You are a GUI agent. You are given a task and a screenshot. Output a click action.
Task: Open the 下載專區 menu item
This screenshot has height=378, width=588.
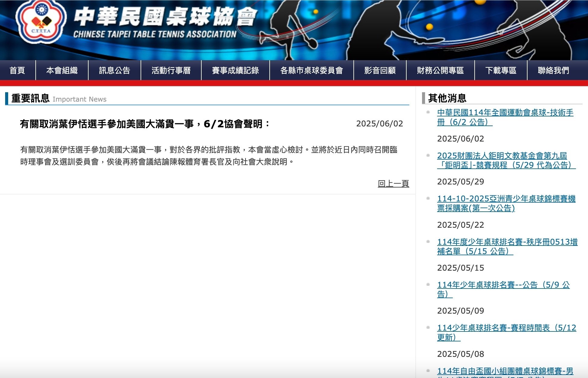[501, 70]
